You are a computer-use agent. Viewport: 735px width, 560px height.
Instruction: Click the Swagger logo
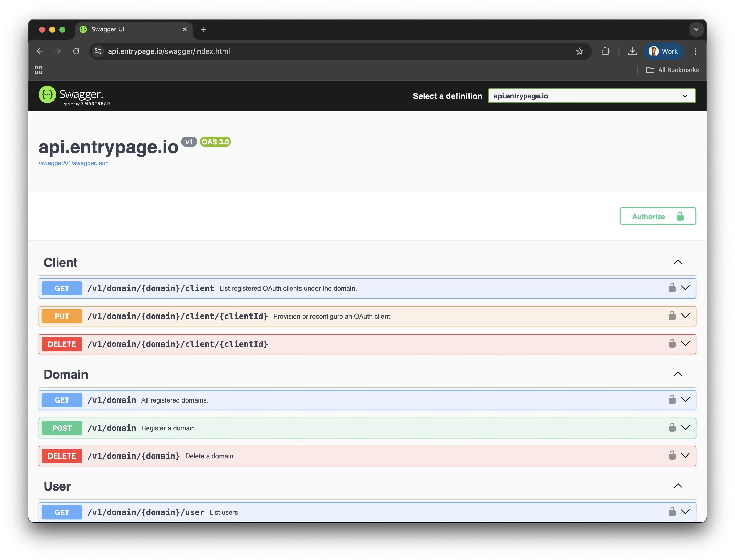point(74,96)
